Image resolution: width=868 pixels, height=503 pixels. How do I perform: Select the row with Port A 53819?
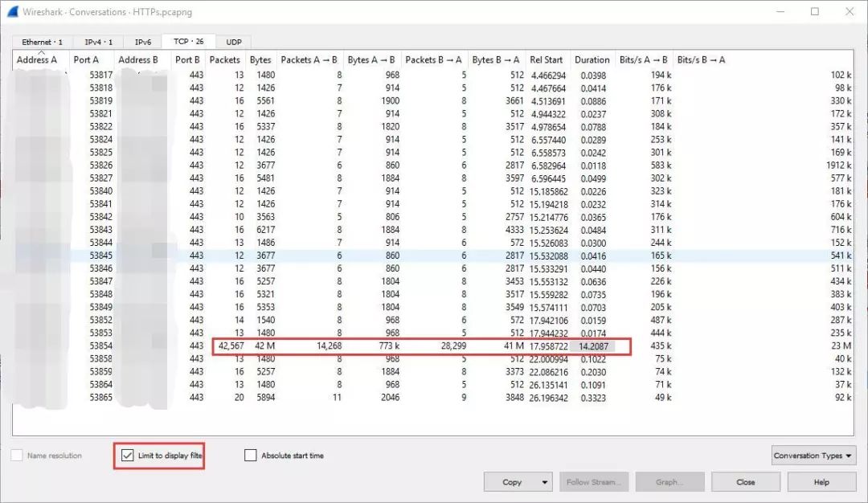(433, 100)
